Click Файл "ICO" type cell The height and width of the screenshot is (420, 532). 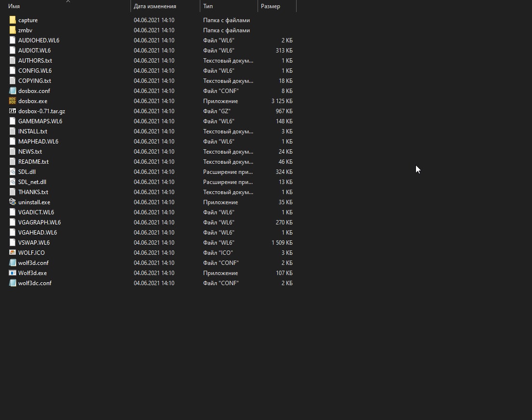coord(218,252)
